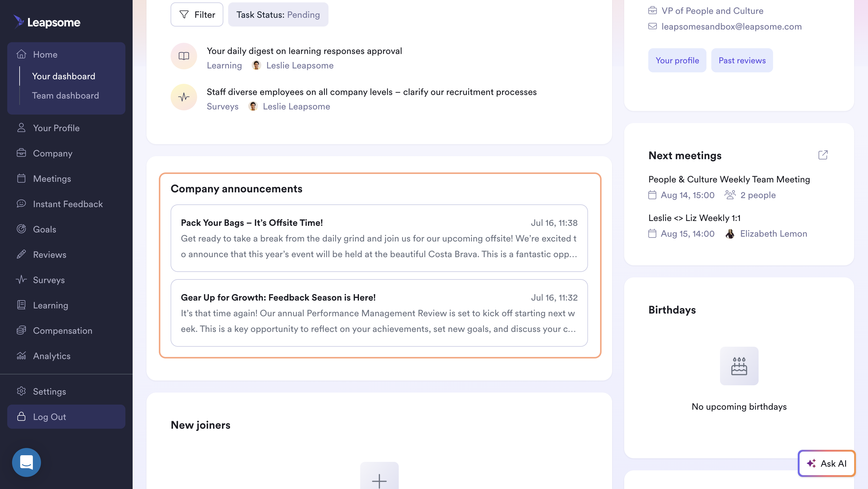
Task: Click the Leapsome logo
Action: coord(47,22)
